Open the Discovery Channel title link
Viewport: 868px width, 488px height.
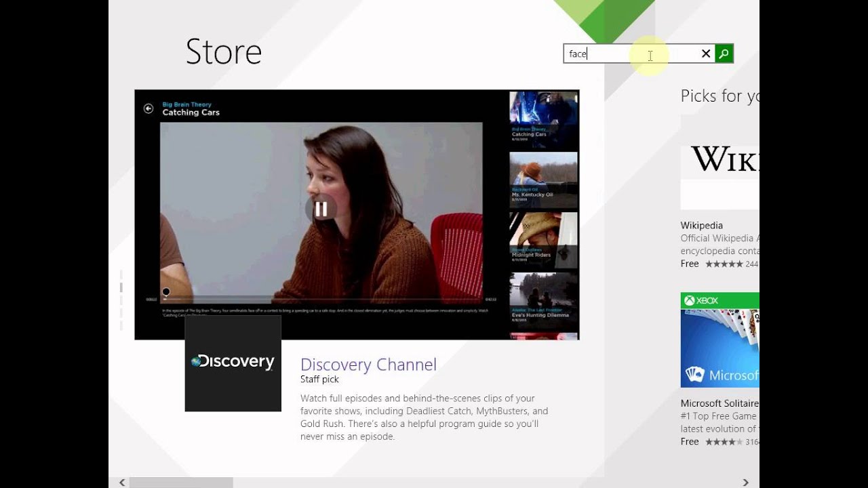368,365
